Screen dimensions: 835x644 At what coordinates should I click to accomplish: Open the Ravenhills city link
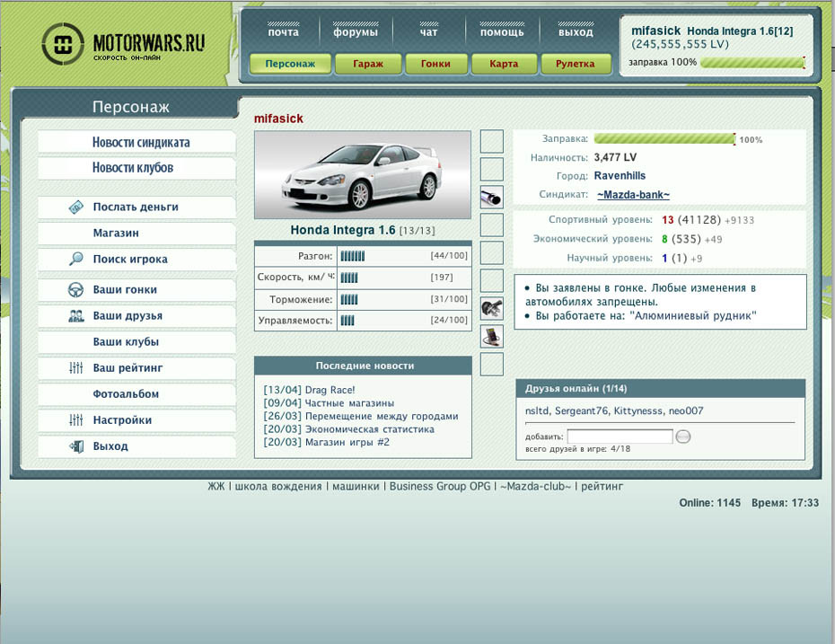[x=620, y=176]
